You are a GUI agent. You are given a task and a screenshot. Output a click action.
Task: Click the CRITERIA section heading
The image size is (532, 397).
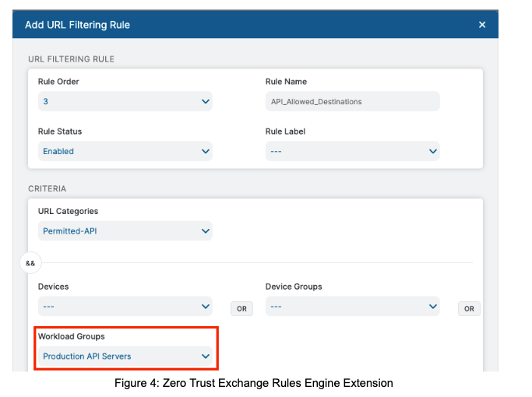coord(48,188)
